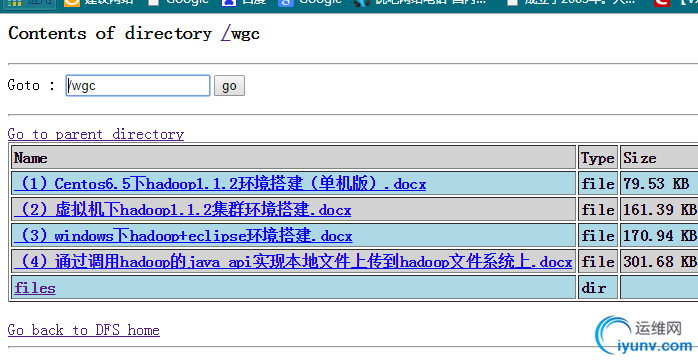The height and width of the screenshot is (362, 698).
Task: Open the (2) 虚拟机下hadoop1.1.2集群环境搭建.docx file
Action: [x=183, y=209]
